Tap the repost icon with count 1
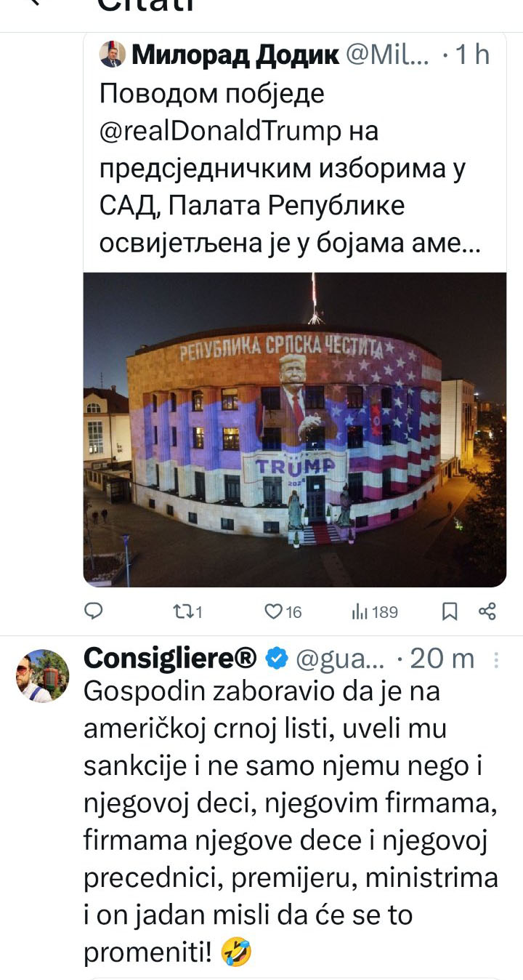Screen dimensions: 523x980 coord(187,612)
